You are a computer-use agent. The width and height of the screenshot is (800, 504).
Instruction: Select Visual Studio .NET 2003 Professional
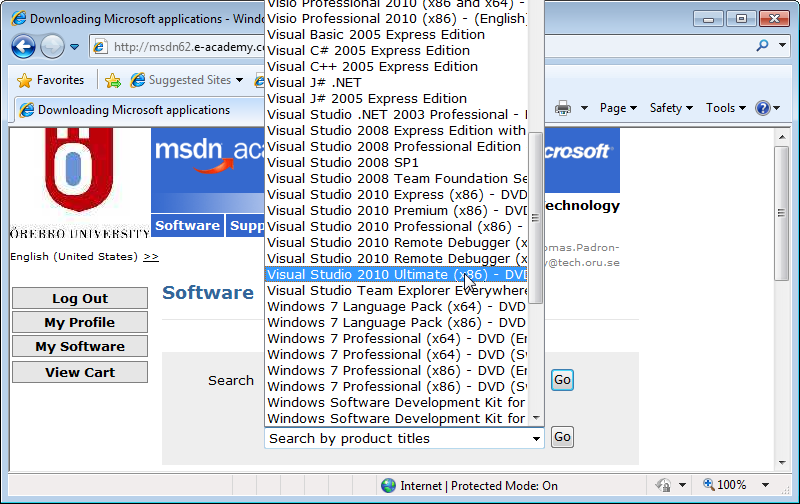pyautogui.click(x=396, y=114)
